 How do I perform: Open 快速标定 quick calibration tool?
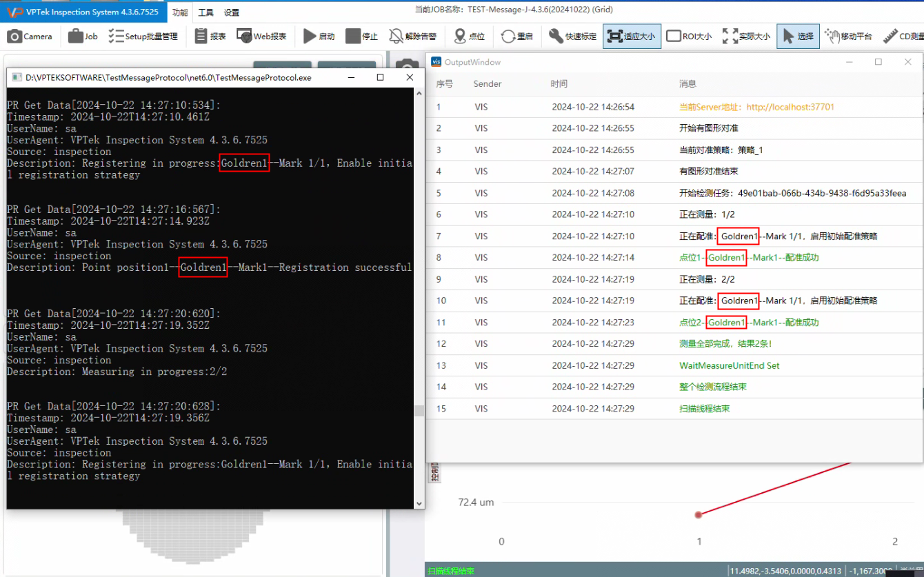coord(573,37)
